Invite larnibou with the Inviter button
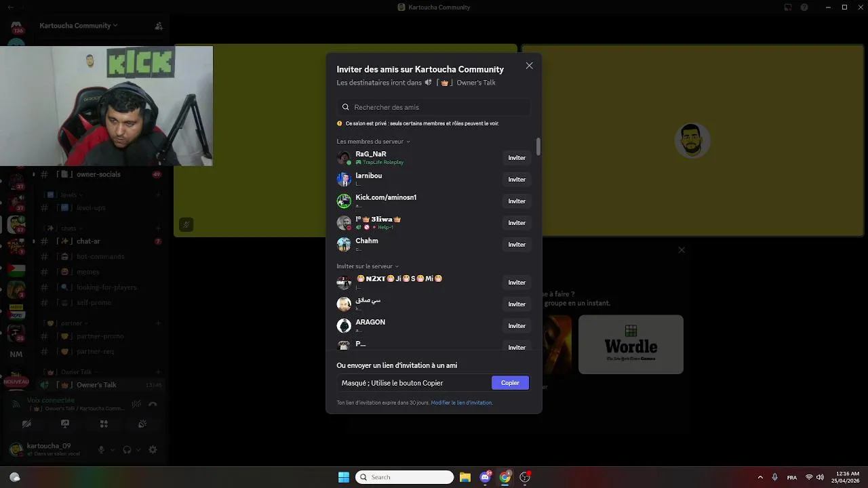The width and height of the screenshot is (868, 488). pos(517,180)
